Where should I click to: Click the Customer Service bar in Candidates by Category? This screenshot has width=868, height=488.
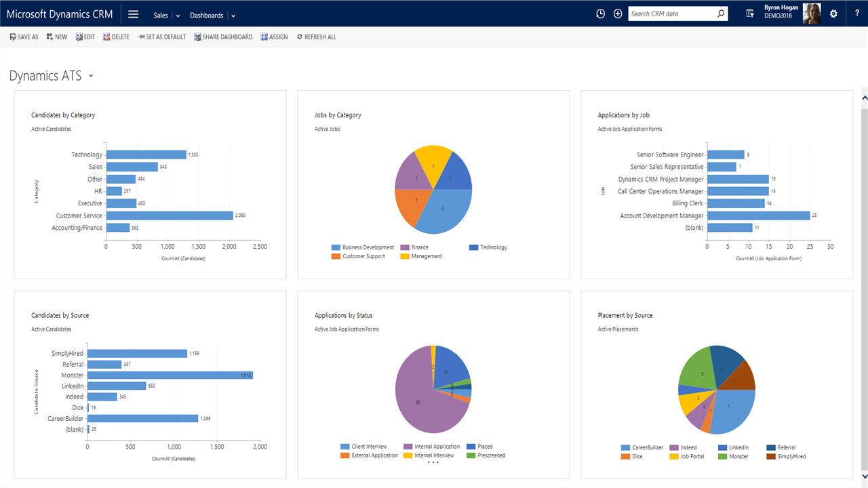tap(170, 216)
